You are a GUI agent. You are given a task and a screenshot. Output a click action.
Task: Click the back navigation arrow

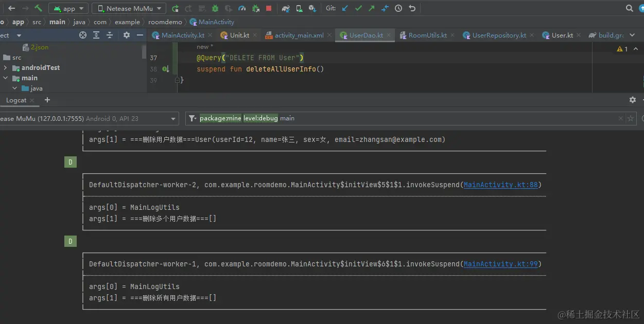click(x=11, y=8)
